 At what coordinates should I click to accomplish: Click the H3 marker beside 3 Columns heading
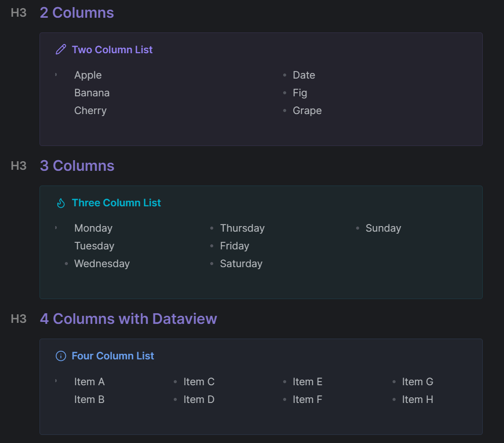click(x=19, y=166)
